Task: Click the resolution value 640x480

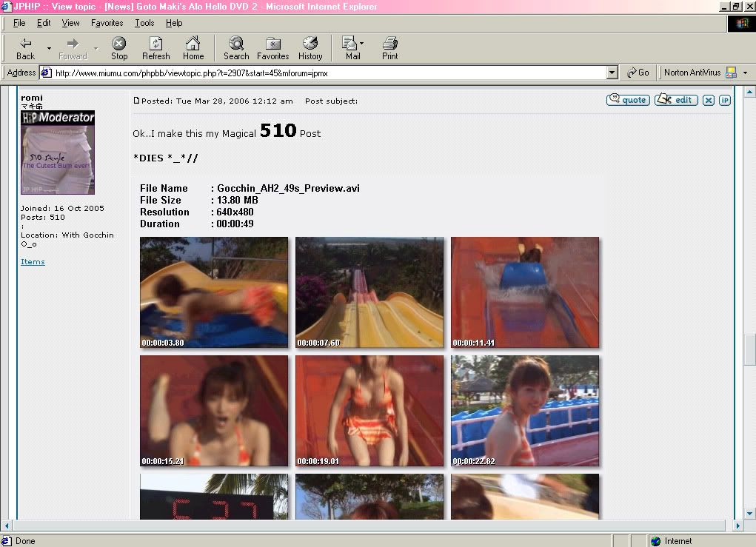Action: click(x=235, y=212)
